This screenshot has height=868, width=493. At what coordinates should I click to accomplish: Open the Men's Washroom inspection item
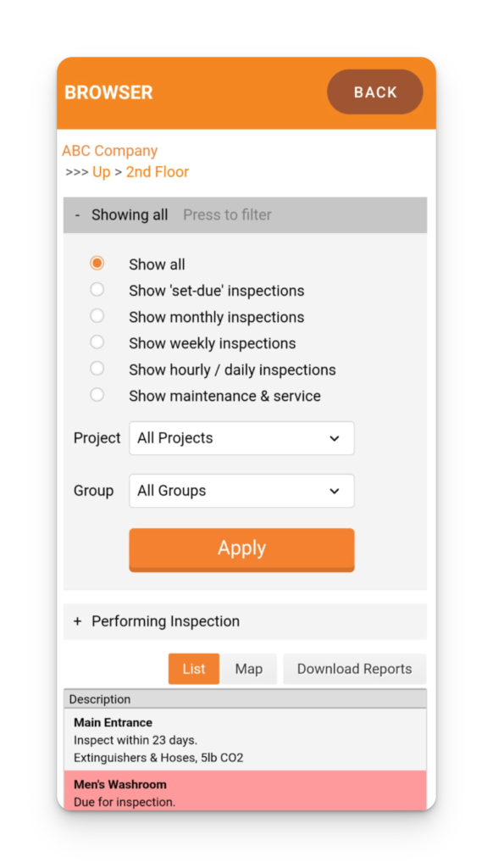pos(245,791)
